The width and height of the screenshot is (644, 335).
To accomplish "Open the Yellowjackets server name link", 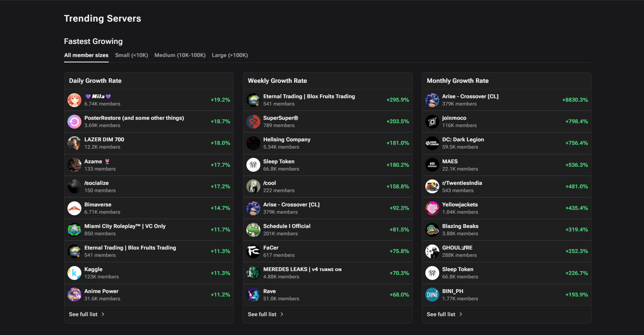I will click(x=460, y=204).
